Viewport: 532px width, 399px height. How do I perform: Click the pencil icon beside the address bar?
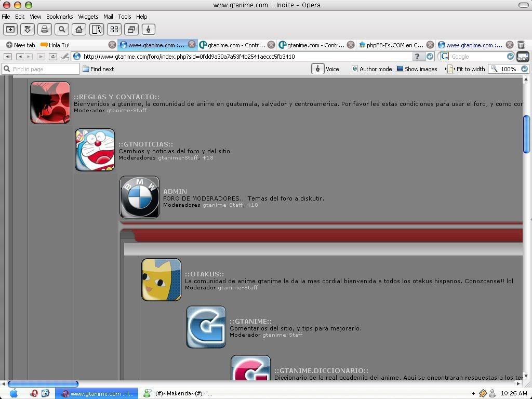pyautogui.click(x=65, y=57)
